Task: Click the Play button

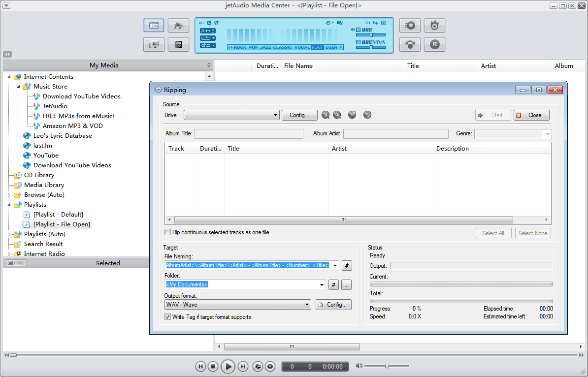Action: pyautogui.click(x=228, y=366)
